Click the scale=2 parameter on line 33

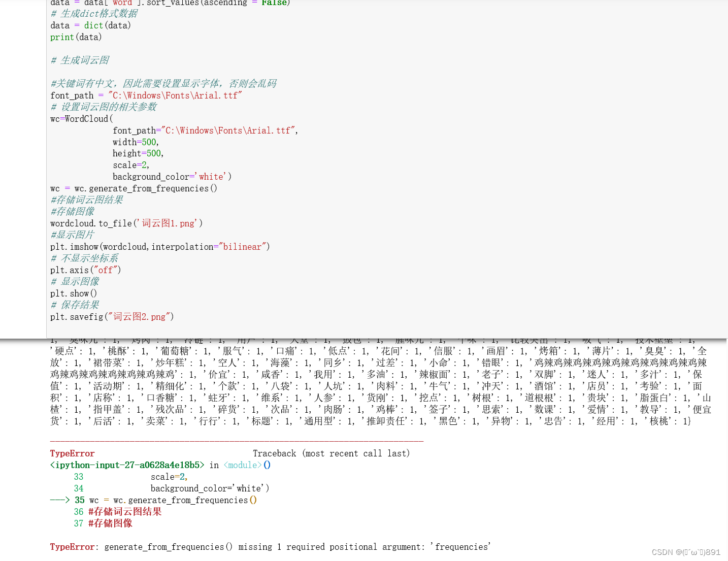(x=168, y=476)
